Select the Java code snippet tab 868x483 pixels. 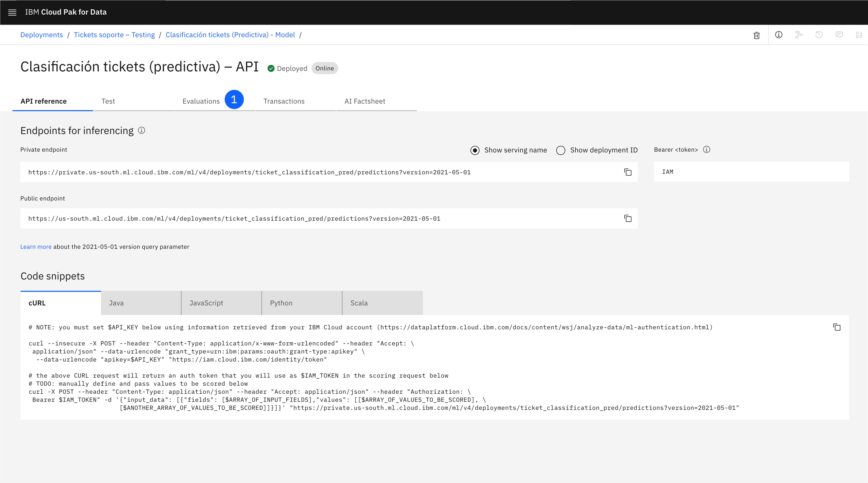point(141,303)
